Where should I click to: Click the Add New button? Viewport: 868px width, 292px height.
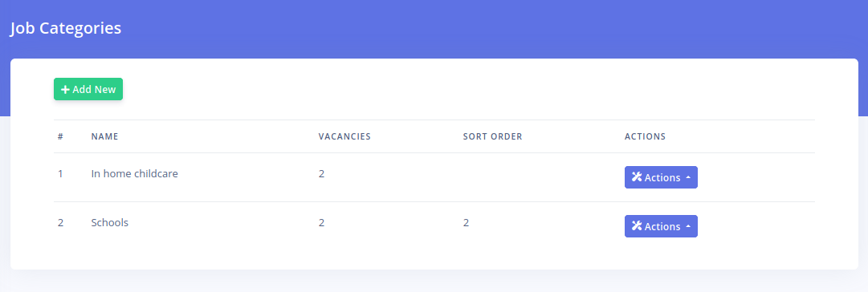pyautogui.click(x=88, y=89)
